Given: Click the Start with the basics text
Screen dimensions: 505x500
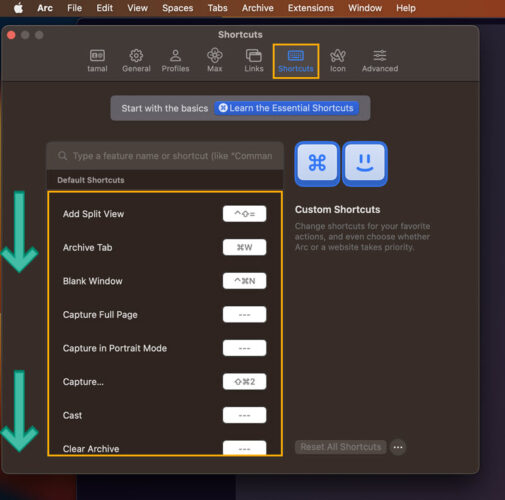Looking at the screenshot, I should tap(165, 108).
